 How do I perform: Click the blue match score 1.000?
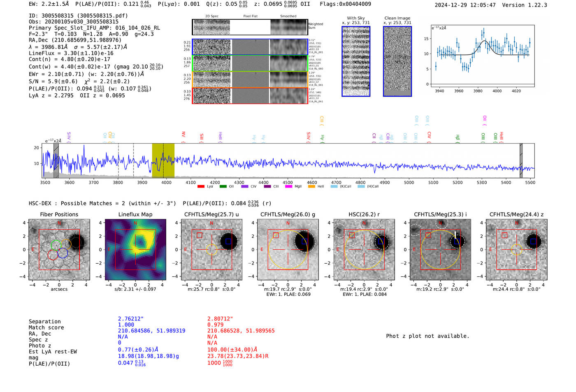coord(126,325)
